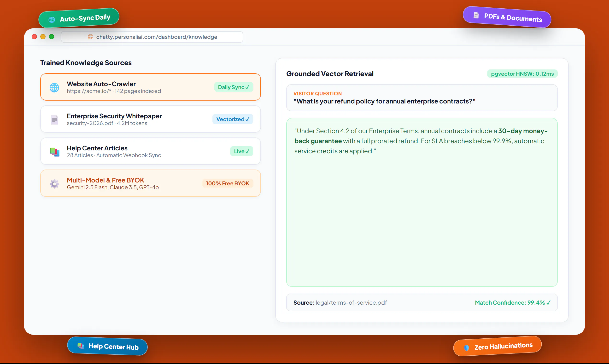
Task: Open the Help Center Articles source card
Action: [150, 151]
